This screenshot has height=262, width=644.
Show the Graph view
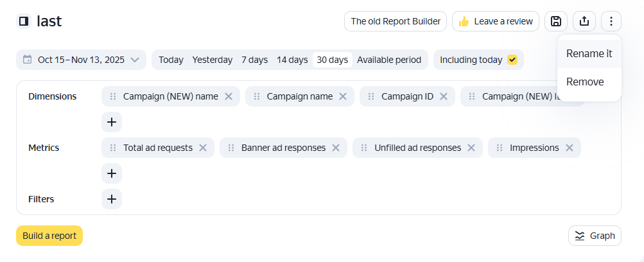[x=595, y=236]
